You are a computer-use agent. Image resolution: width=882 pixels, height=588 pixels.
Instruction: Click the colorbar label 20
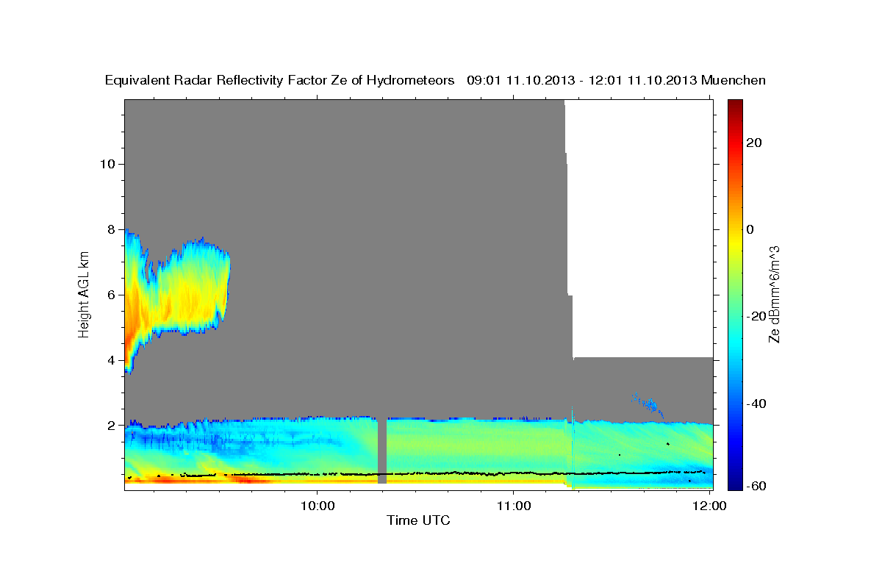[756, 143]
